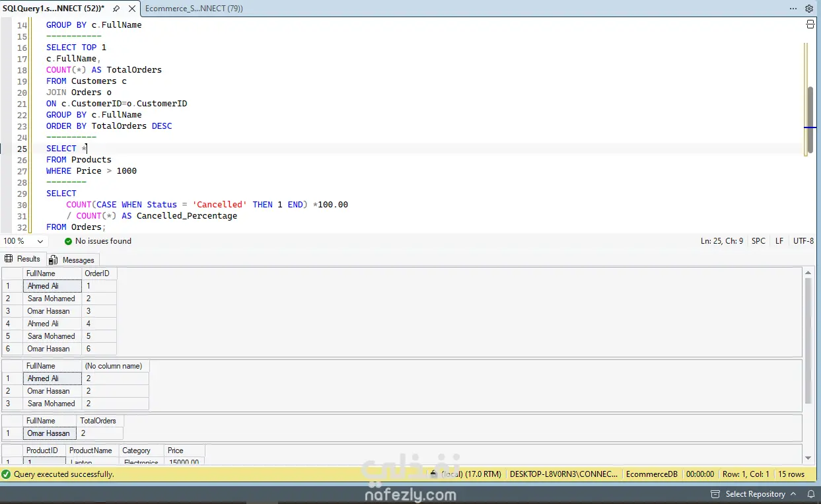This screenshot has width=821, height=504.
Task: Click ORDER BY TotalOrders DESC line
Action: coord(109,126)
